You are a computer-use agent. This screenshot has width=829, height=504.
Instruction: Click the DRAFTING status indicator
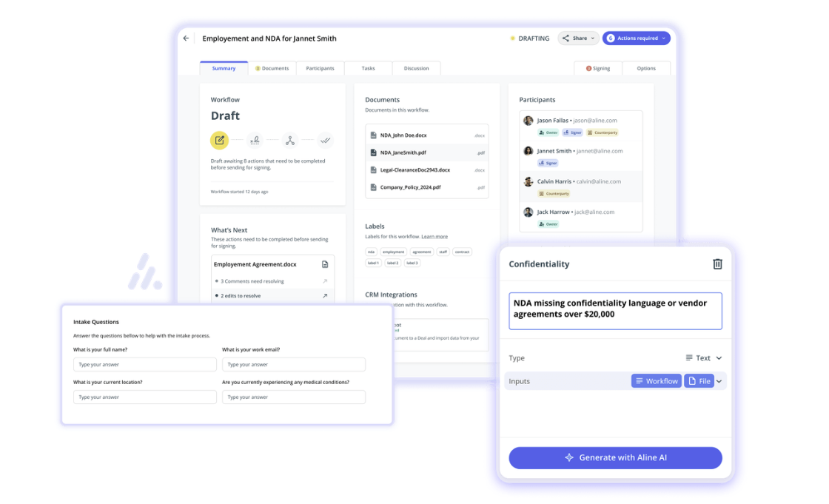coord(530,38)
